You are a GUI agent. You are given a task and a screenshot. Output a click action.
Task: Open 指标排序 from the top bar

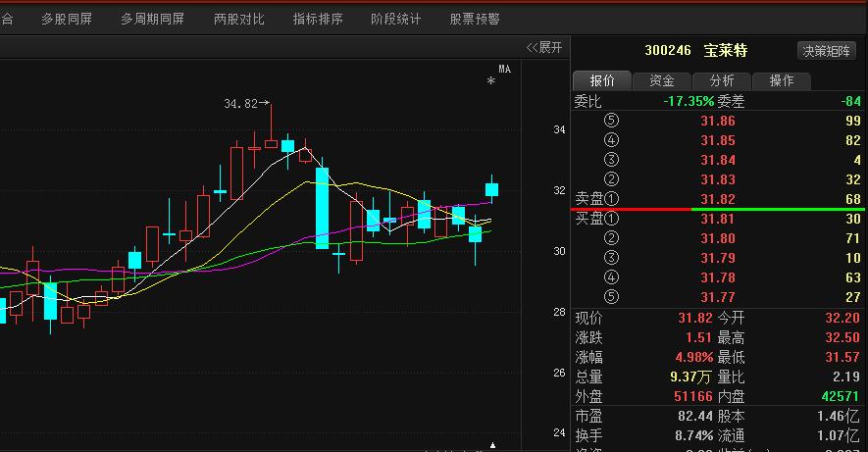coord(318,19)
